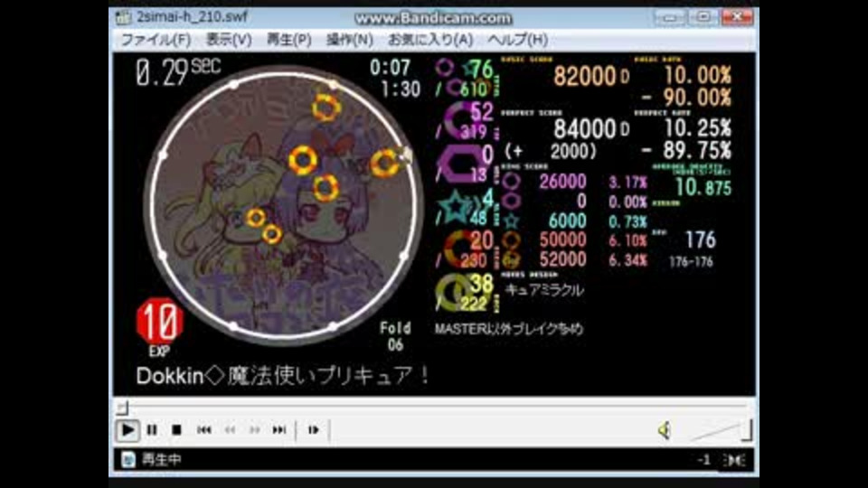Click the 0:07 elapsed time
This screenshot has width=868, height=488.
coord(391,68)
